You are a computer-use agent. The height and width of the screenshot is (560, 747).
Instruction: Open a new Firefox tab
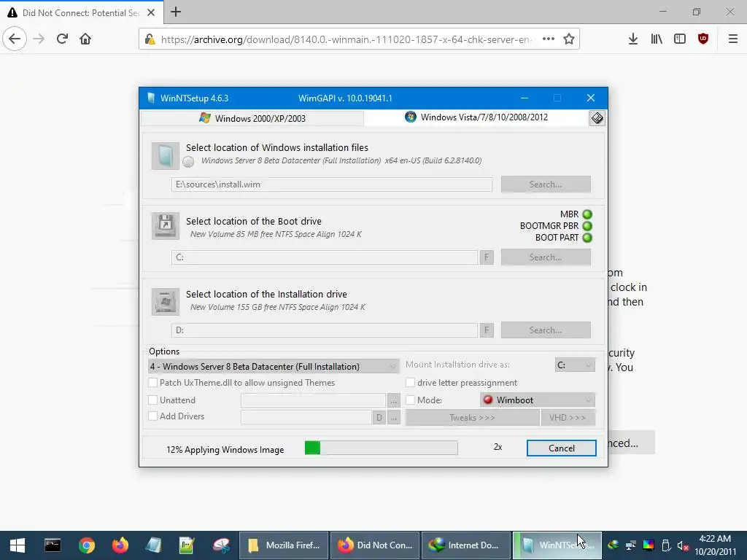(x=176, y=12)
